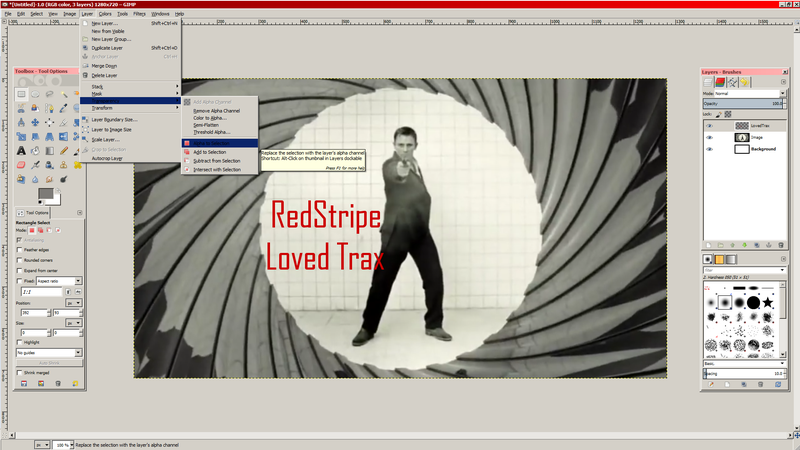Select the Clone stamp tool

click(x=63, y=165)
